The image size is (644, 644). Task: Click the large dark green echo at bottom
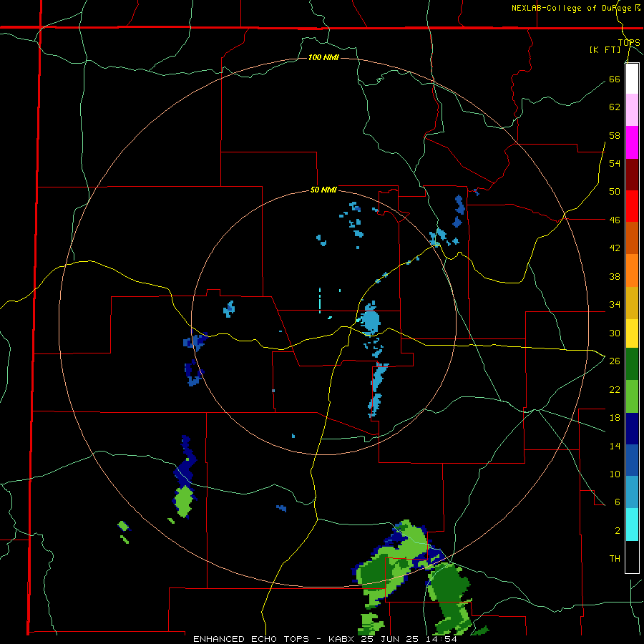tap(449, 597)
